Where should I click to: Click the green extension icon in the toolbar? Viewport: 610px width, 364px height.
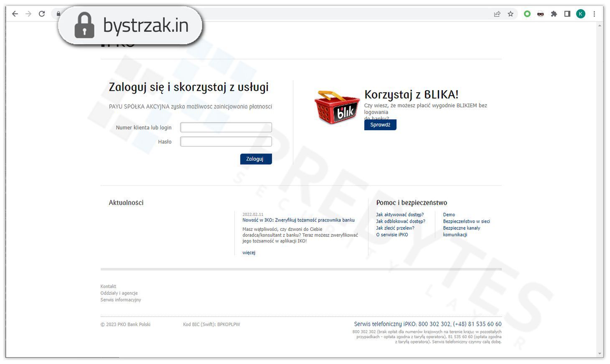[x=527, y=13]
